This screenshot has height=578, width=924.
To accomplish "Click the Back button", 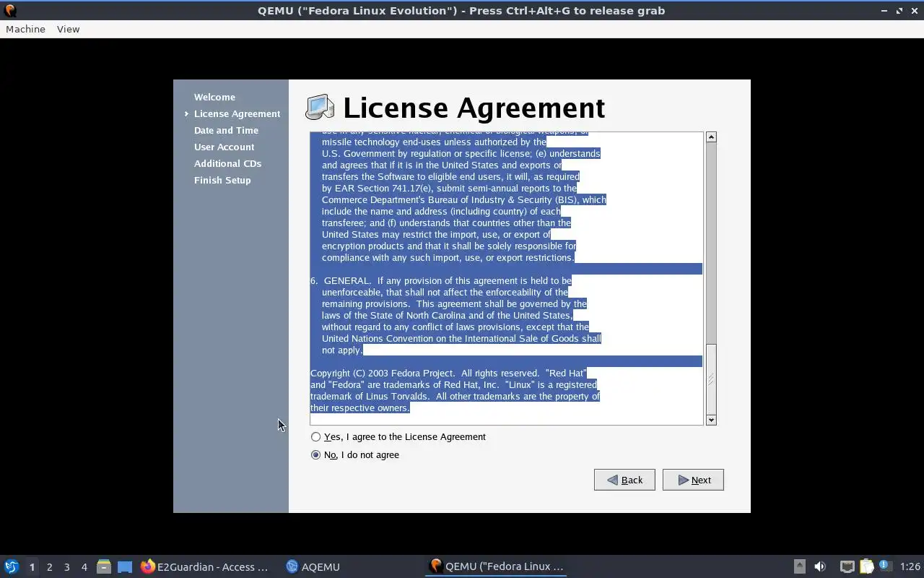I will click(624, 480).
